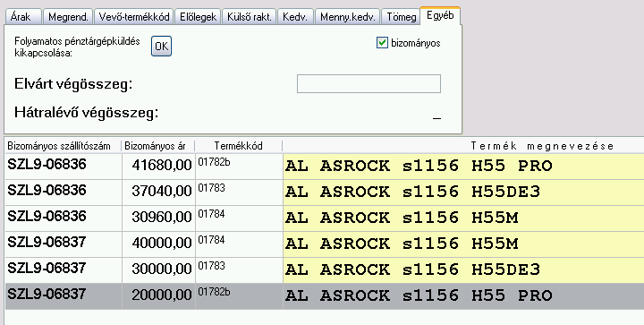Screen dimensions: 644x325
Task: Select SZL9-06836 cell in the 37040,00 row
Action: pyautogui.click(x=64, y=192)
